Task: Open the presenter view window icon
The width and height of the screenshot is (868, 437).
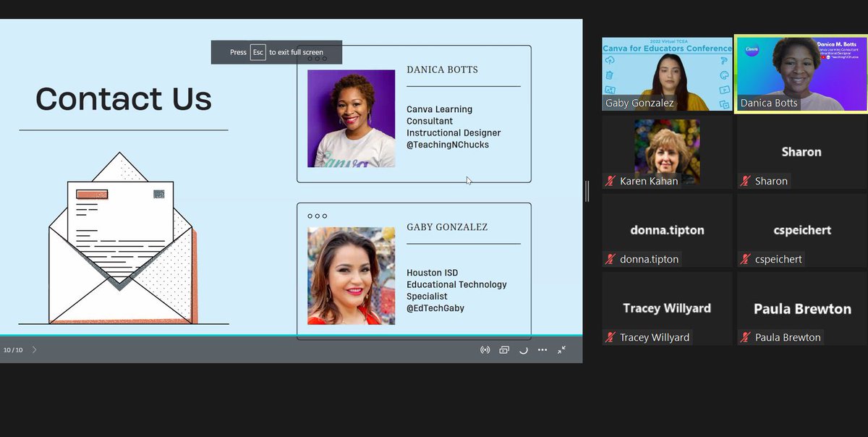Action: pyautogui.click(x=504, y=350)
